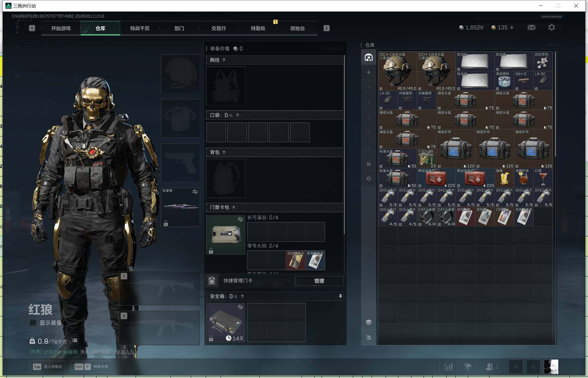588x378 pixels.
Task: Click the 转移全部 transfer all button
Action: [x=91, y=366]
